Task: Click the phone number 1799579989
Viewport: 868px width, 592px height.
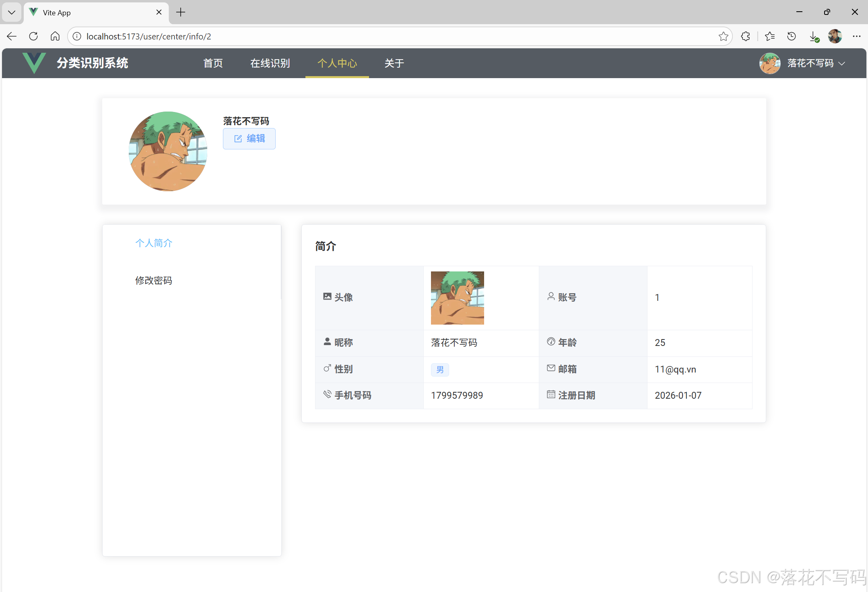Action: [x=457, y=395]
